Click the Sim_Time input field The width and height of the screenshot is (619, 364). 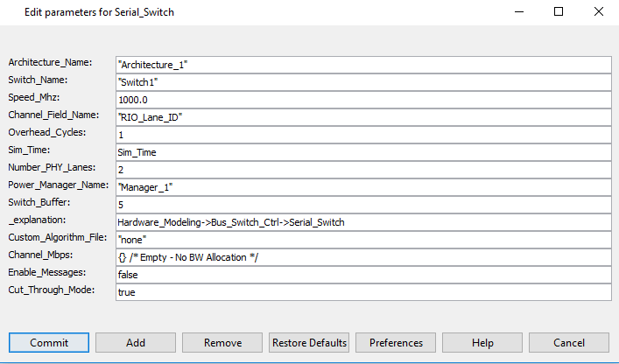coord(362,152)
